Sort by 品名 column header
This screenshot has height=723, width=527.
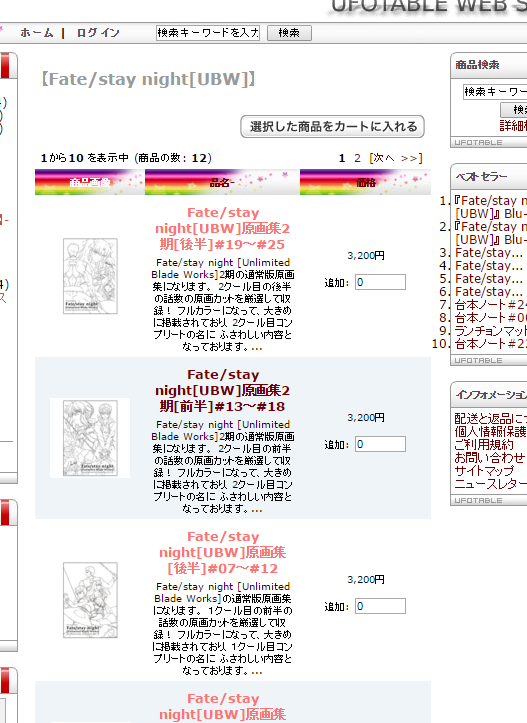(222, 182)
